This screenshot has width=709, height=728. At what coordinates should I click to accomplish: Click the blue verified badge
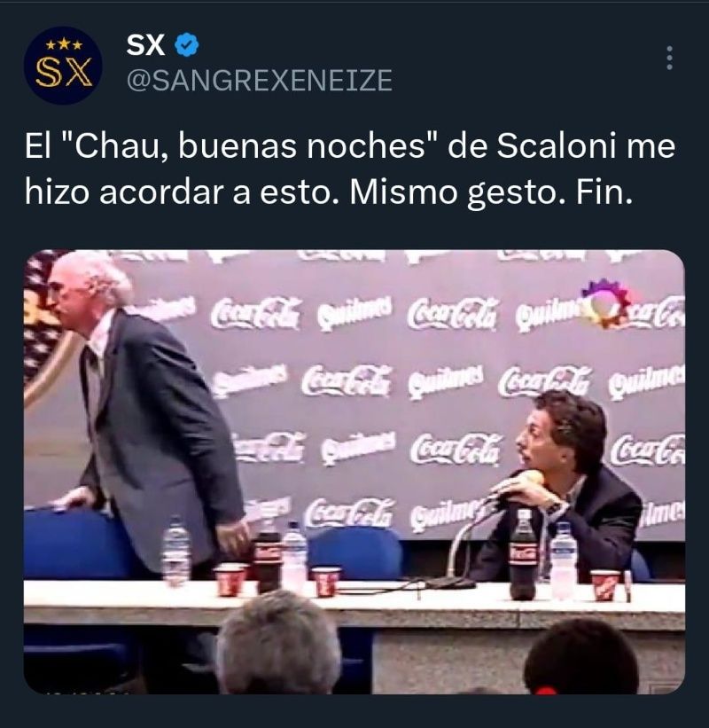point(186,44)
